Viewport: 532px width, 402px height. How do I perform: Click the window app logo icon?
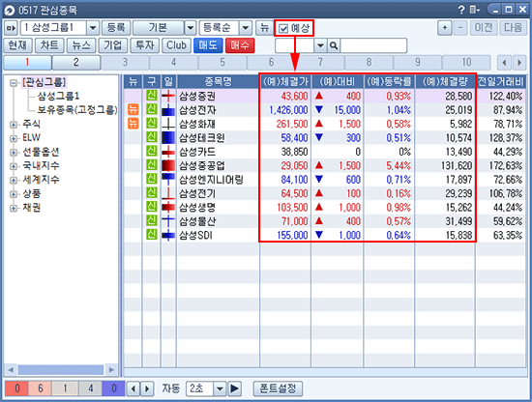click(x=10, y=11)
